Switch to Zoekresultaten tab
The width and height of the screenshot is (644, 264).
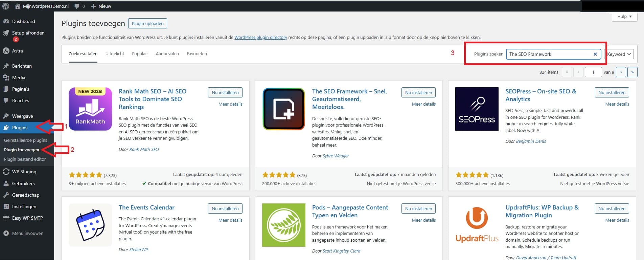click(x=83, y=54)
